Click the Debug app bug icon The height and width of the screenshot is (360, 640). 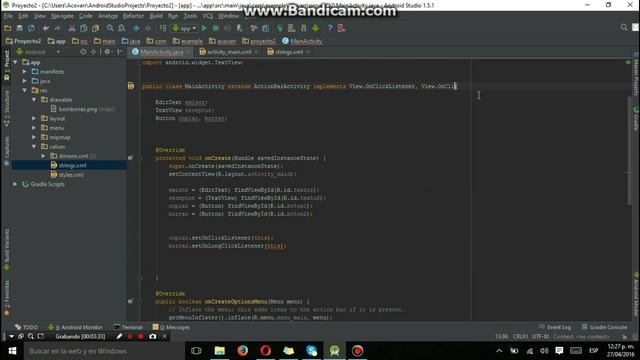[216, 28]
